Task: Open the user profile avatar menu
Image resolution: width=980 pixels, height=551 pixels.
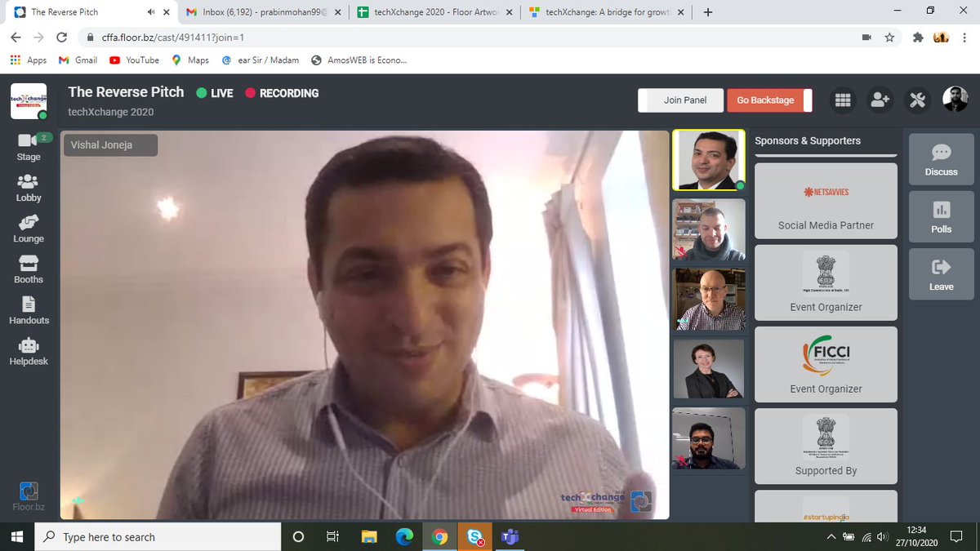Action: click(x=955, y=100)
